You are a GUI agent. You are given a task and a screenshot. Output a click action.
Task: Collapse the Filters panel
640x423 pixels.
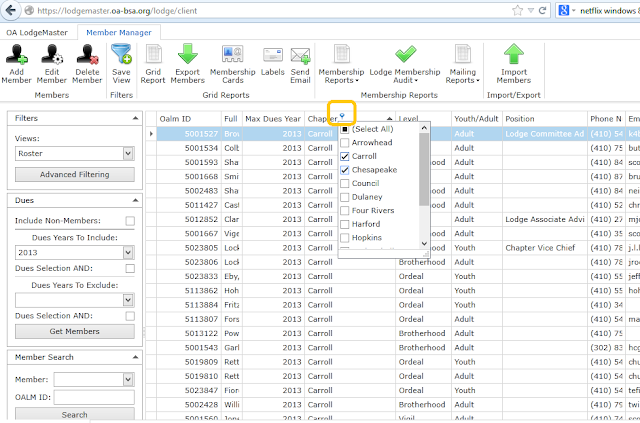[136, 118]
